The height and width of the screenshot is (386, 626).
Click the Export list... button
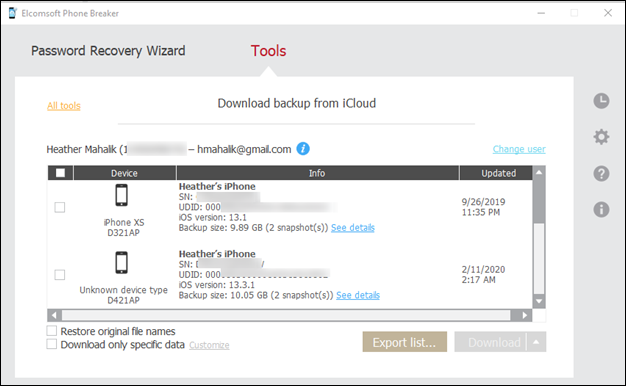404,342
